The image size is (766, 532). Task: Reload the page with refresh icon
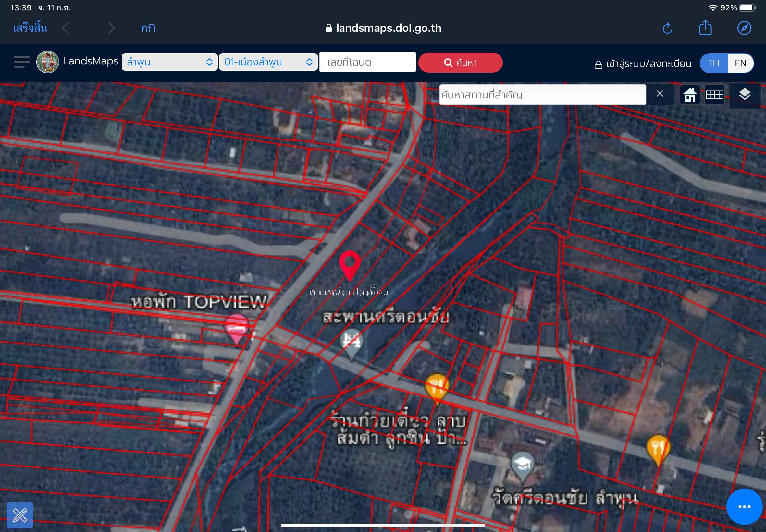point(667,28)
